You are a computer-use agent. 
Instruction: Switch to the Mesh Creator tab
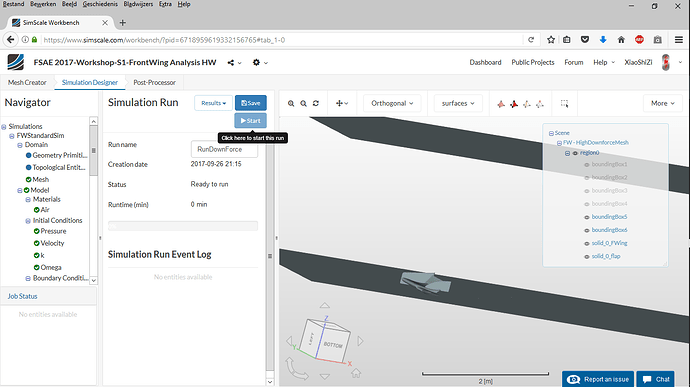tap(27, 82)
